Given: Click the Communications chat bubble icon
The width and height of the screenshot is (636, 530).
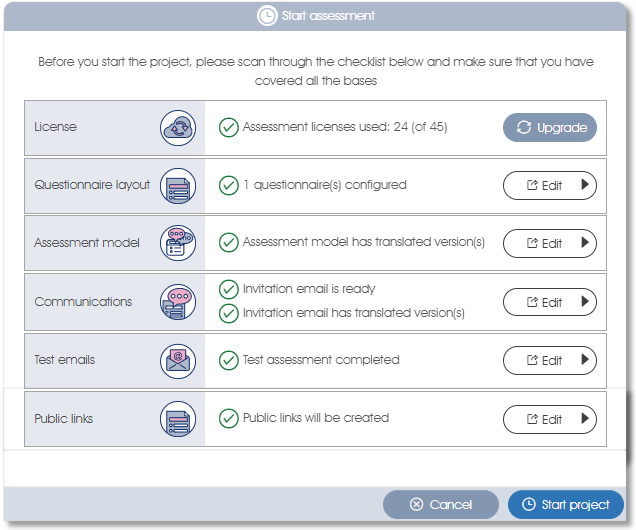Looking at the screenshot, I should [x=178, y=302].
